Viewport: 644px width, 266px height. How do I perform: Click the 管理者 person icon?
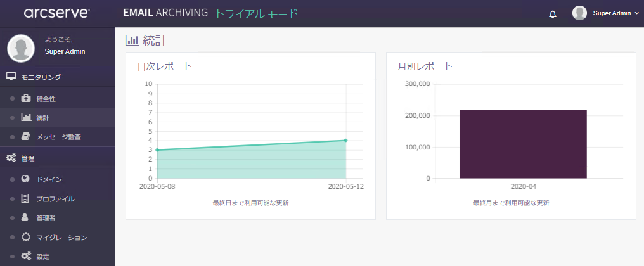click(25, 217)
